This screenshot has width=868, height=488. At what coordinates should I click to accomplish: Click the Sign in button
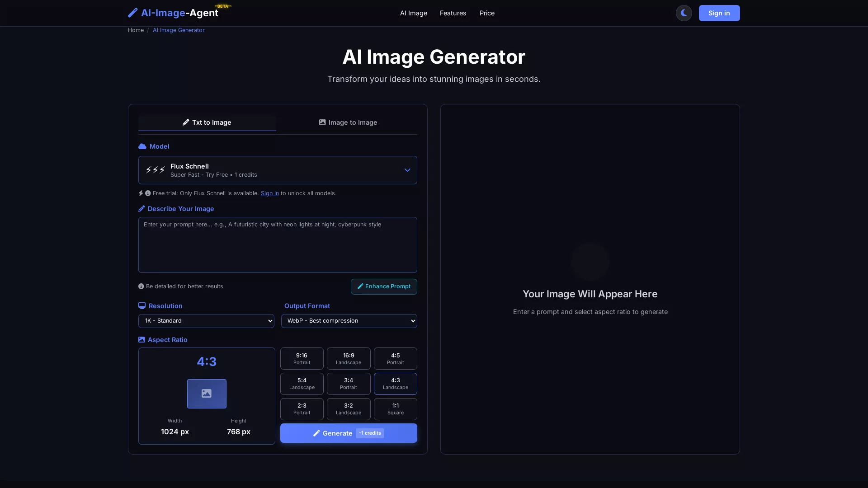pos(719,13)
